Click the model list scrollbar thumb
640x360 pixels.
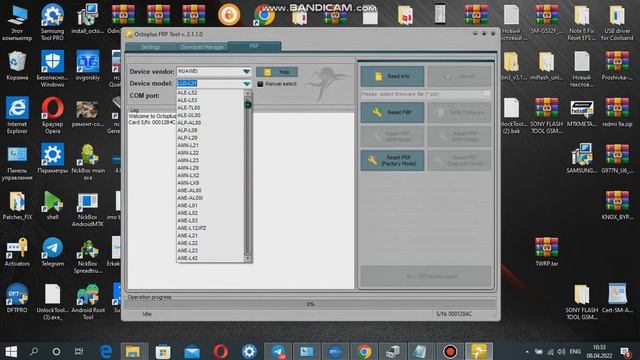tap(247, 105)
